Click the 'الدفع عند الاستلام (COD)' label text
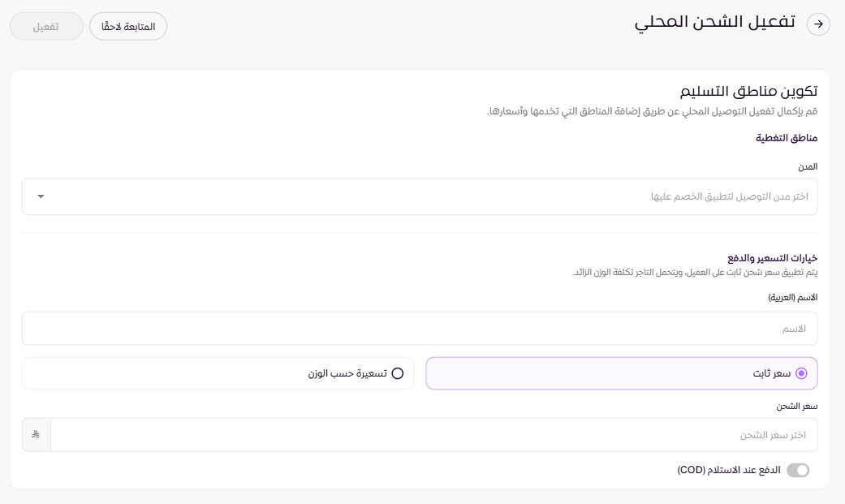845x504 pixels. pyautogui.click(x=728, y=470)
